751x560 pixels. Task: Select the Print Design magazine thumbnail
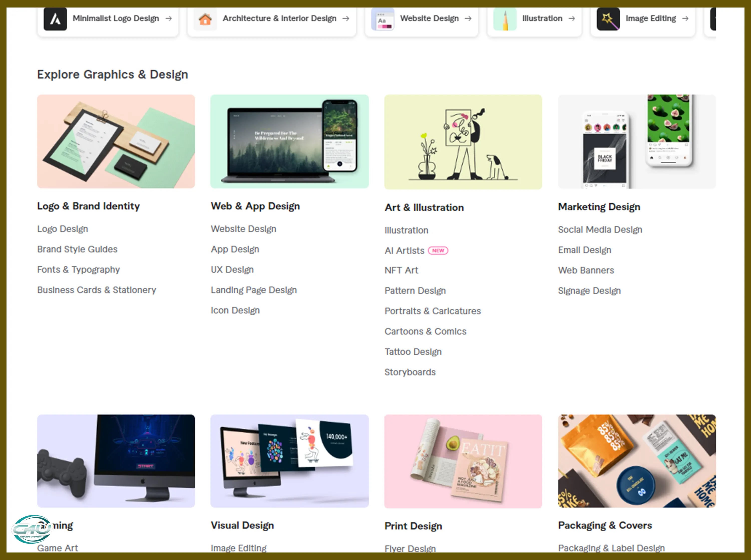pyautogui.click(x=463, y=461)
